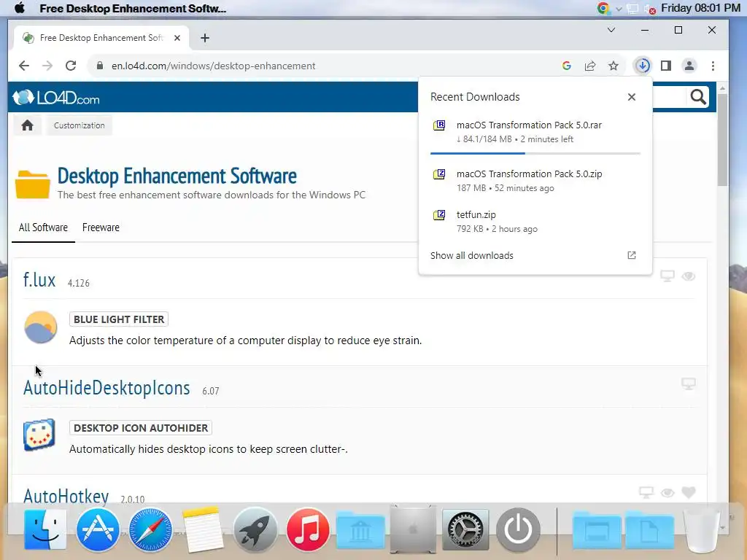
Task: Click the muted volume icon in menu bar
Action: (x=650, y=9)
